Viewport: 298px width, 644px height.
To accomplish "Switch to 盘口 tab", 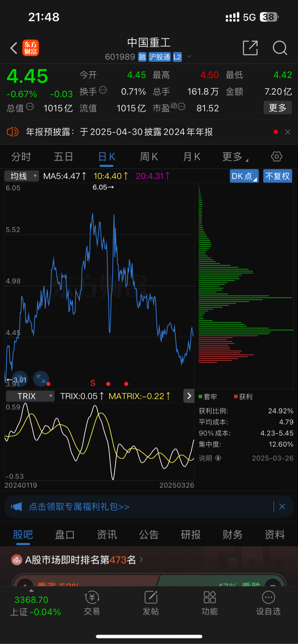I will coord(65,535).
